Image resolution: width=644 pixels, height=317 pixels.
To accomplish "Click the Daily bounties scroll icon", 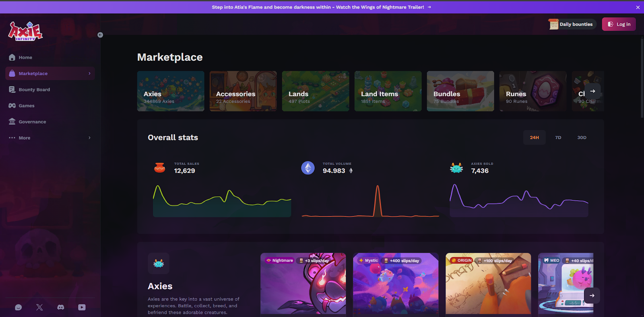I will 553,24.
